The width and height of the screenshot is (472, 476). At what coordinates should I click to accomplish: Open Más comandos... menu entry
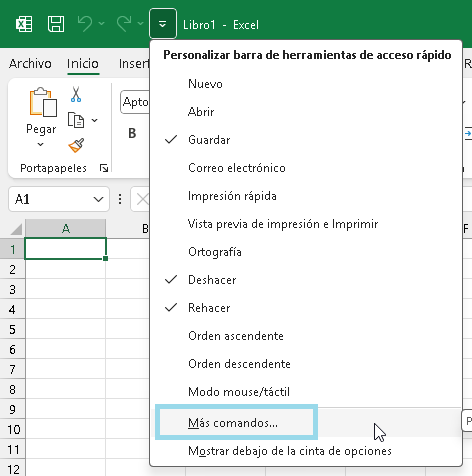click(x=306, y=423)
